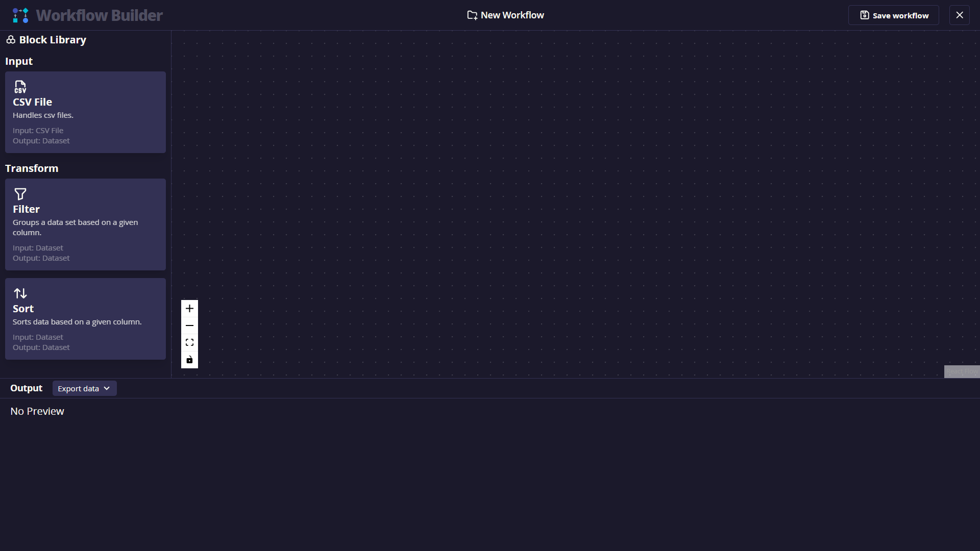Zoom out of the canvas

tap(189, 325)
